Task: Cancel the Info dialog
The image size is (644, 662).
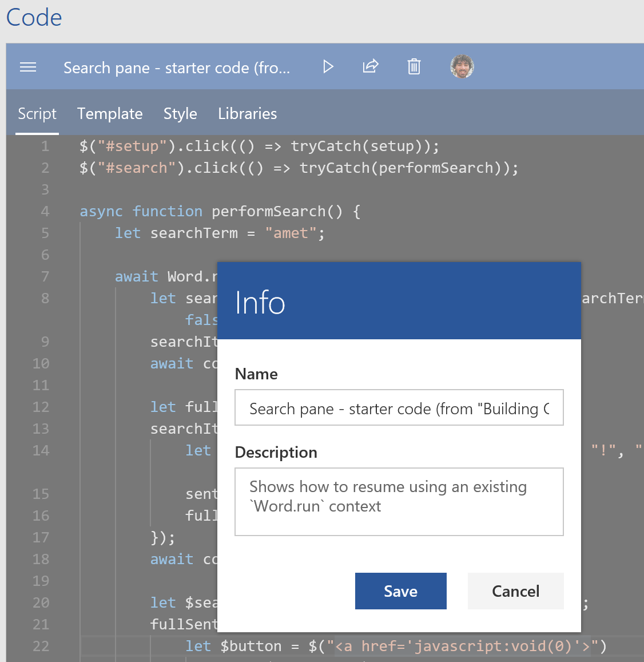Action: 515,591
